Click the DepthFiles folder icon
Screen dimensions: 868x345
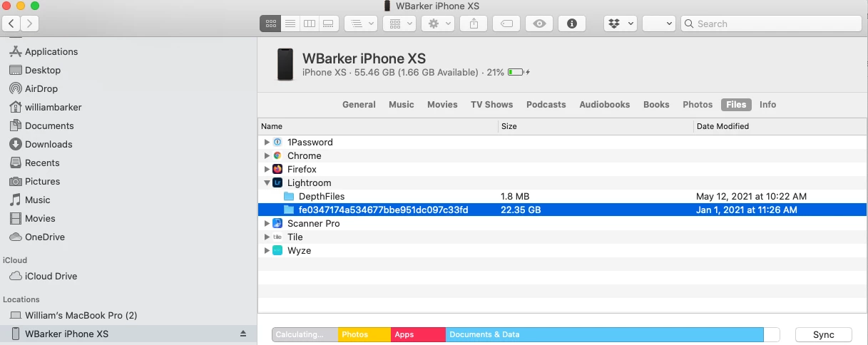[289, 196]
